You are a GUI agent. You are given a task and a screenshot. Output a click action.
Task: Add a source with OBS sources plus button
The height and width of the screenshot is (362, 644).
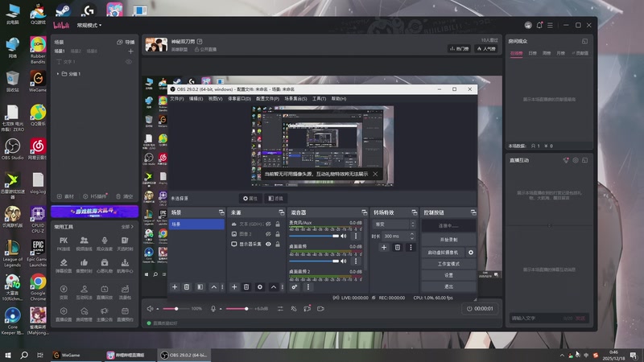click(x=234, y=287)
